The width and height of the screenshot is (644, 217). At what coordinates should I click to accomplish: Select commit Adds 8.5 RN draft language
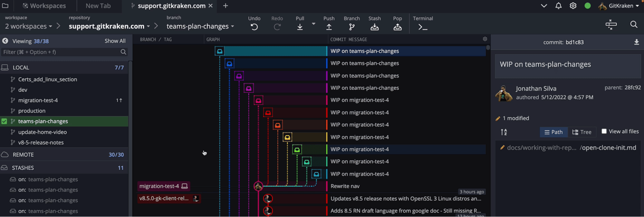406,211
